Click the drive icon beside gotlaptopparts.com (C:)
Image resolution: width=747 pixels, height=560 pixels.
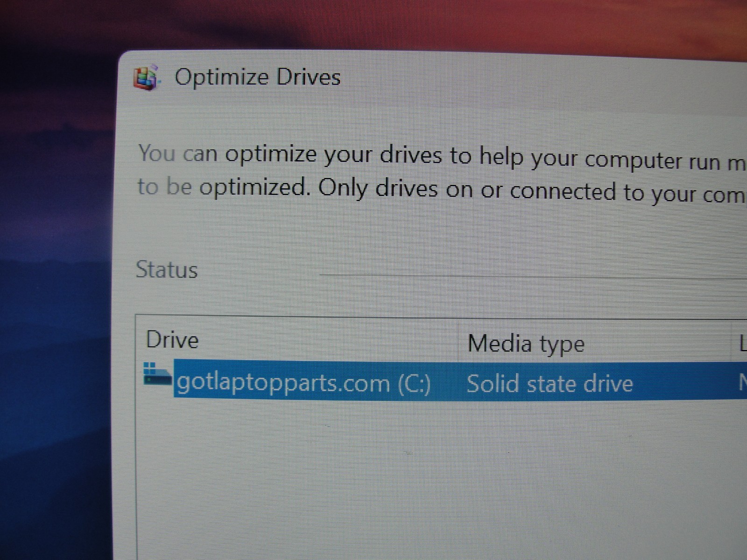(157, 374)
